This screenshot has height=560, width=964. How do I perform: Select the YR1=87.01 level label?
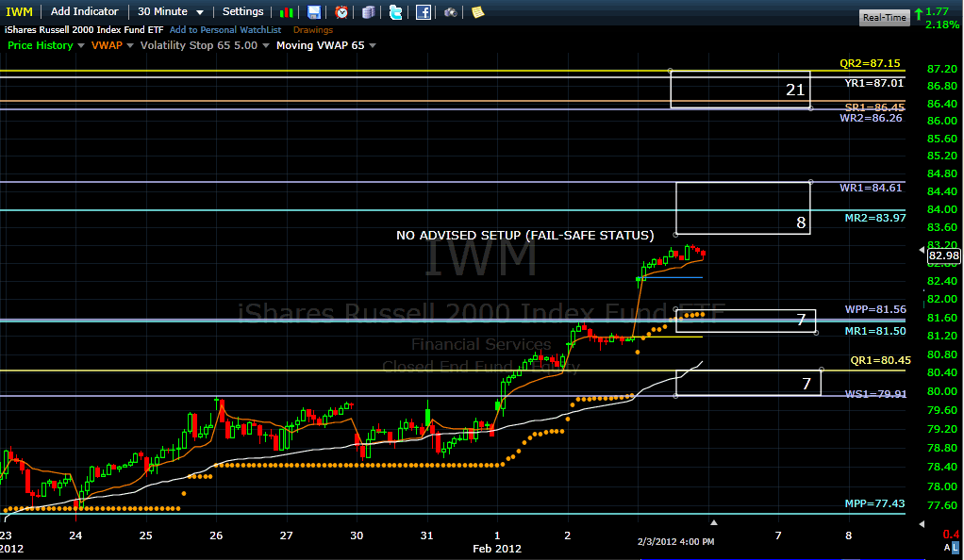873,83
